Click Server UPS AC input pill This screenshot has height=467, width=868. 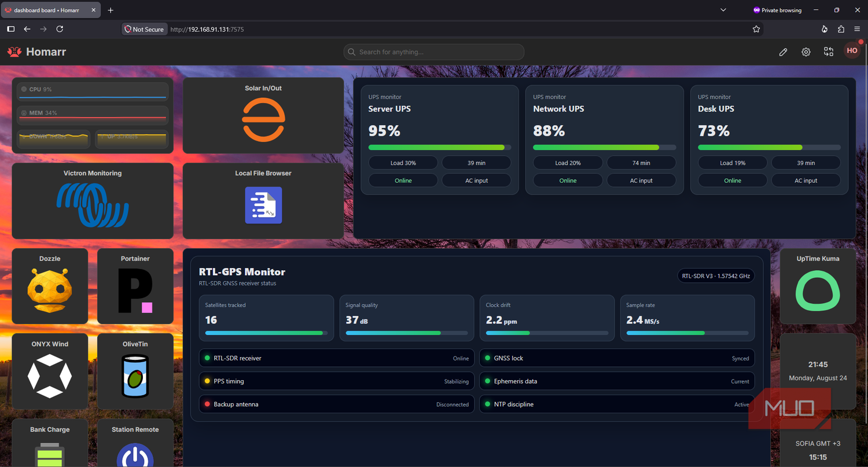tap(477, 181)
